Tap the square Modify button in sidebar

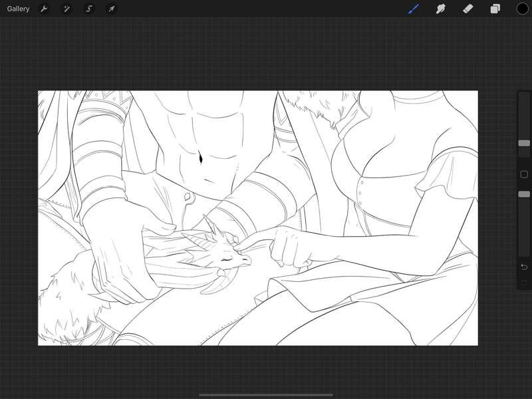(524, 174)
